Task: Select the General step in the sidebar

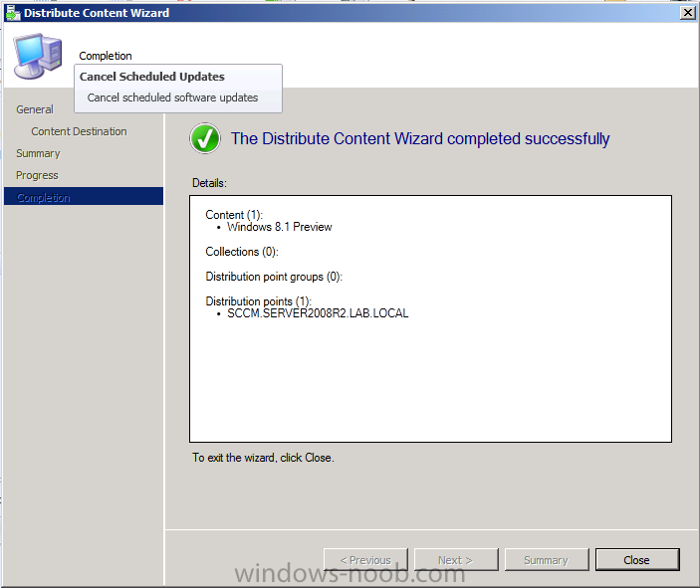Action: [x=35, y=109]
